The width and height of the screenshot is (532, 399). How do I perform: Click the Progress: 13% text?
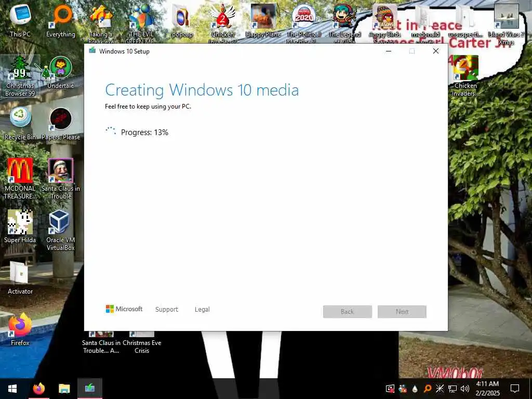coord(144,132)
